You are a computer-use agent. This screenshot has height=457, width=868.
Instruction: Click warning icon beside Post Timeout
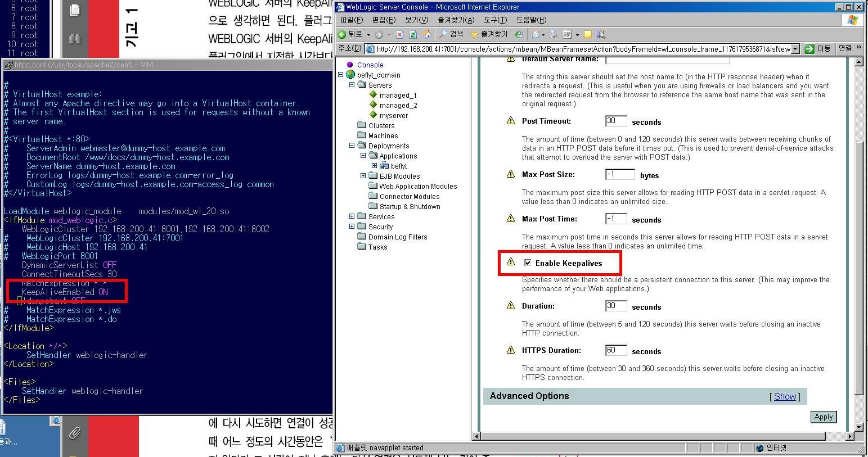click(x=511, y=121)
